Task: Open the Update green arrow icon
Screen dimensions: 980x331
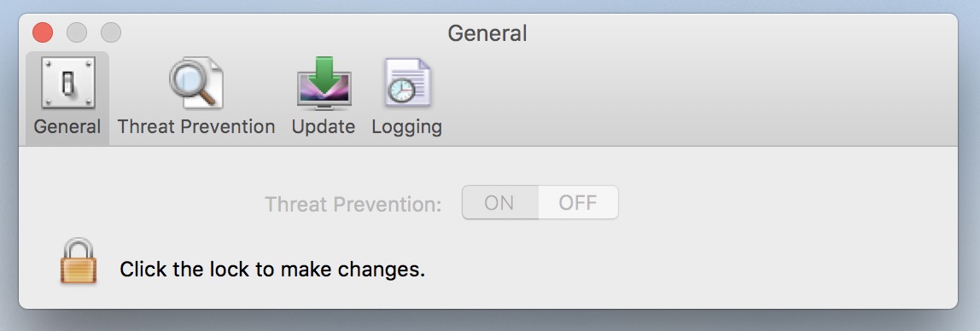Action: click(324, 84)
